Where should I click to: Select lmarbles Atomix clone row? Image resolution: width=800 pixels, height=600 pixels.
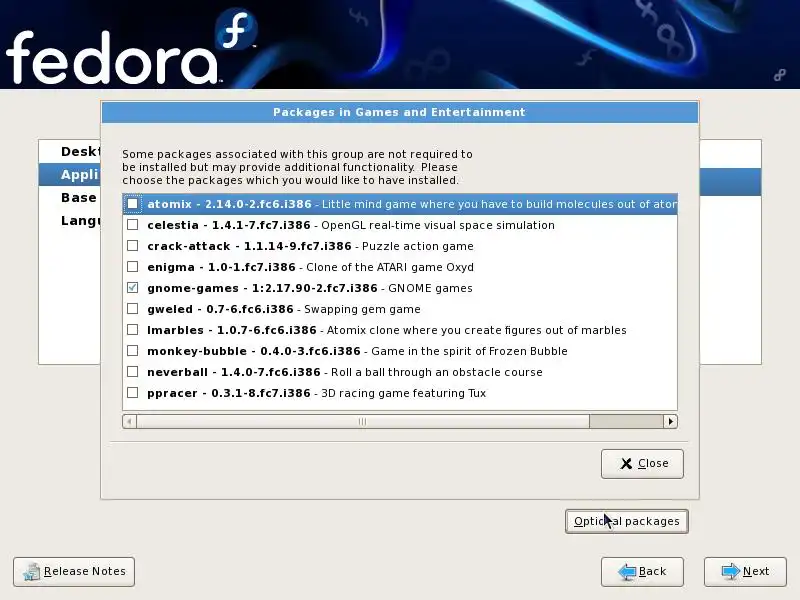pos(400,330)
